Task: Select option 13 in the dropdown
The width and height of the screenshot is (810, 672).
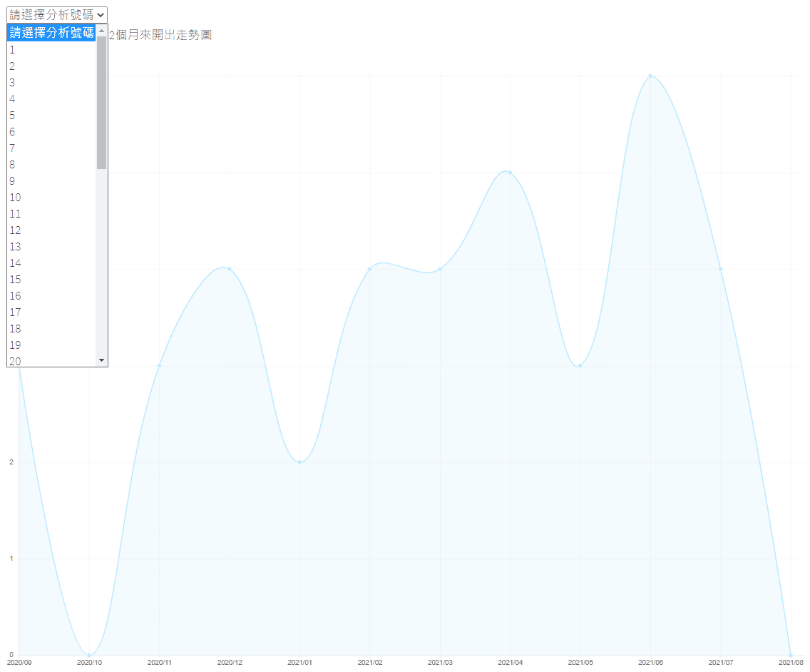Action: pos(51,247)
